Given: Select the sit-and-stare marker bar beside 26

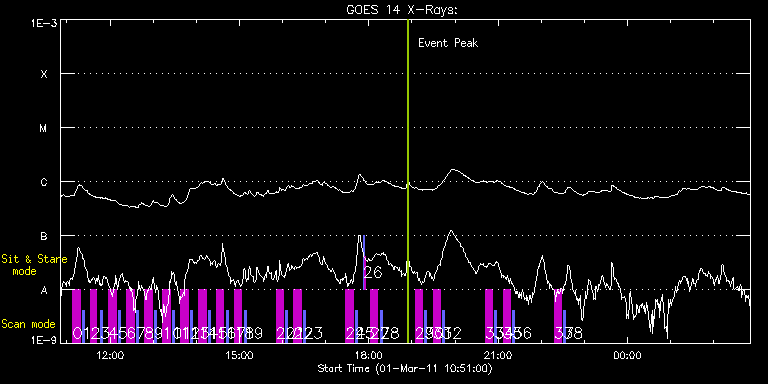Looking at the screenshot, I should point(364,263).
